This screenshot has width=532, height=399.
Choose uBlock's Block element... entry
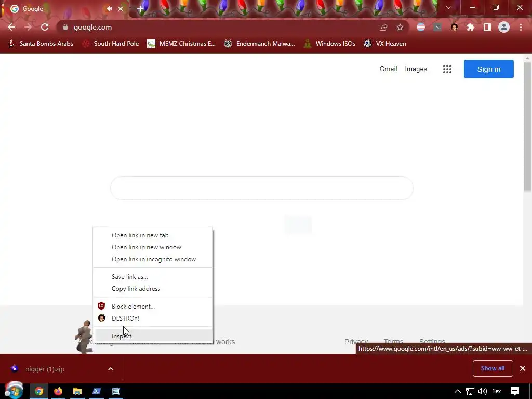tap(153, 306)
